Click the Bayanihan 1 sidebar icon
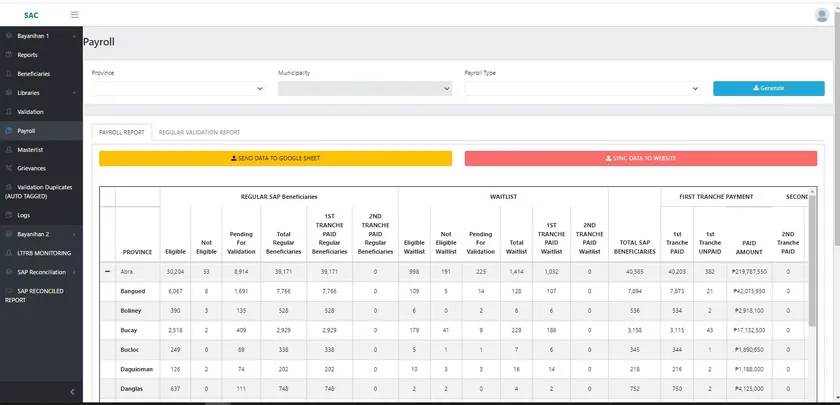Viewport: 840px width, 405px height. pyautogui.click(x=9, y=36)
